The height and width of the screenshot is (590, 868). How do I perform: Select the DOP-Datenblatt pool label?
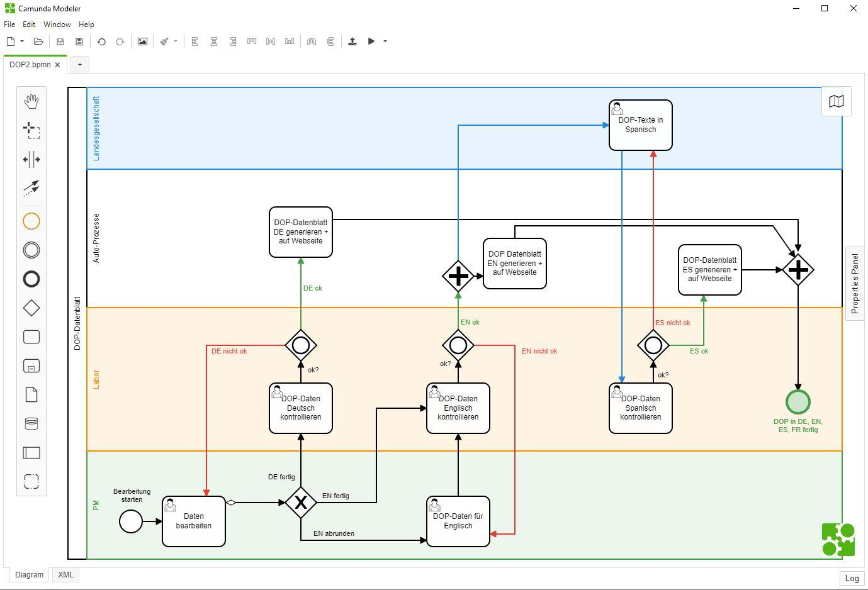(x=77, y=323)
